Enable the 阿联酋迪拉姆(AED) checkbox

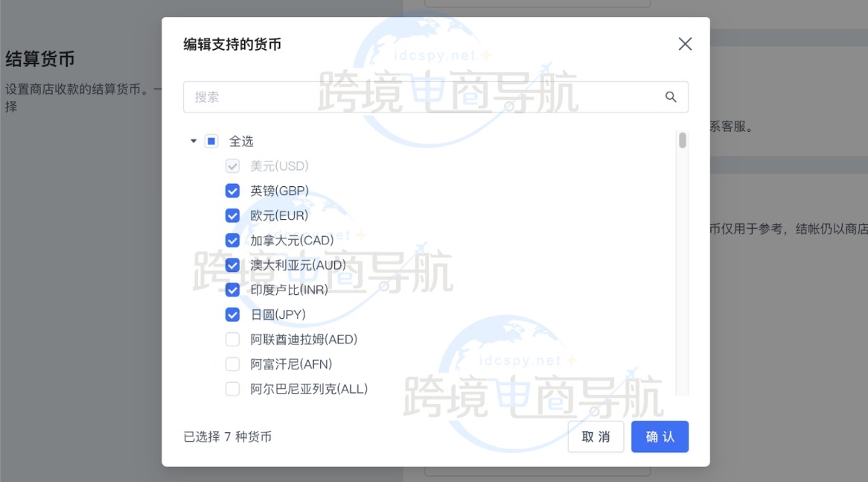232,340
